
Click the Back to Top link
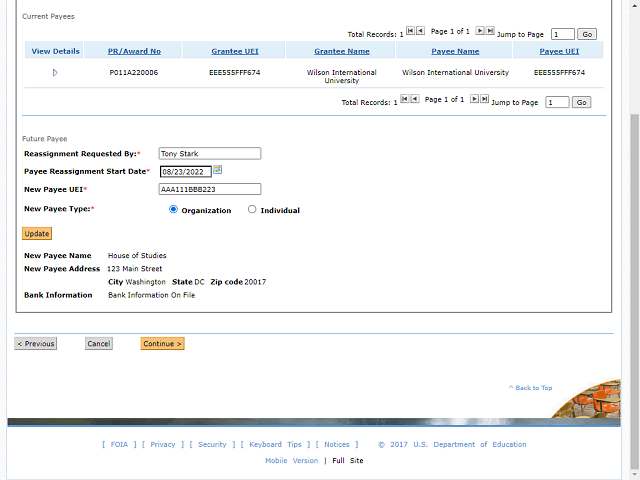[x=530, y=388]
